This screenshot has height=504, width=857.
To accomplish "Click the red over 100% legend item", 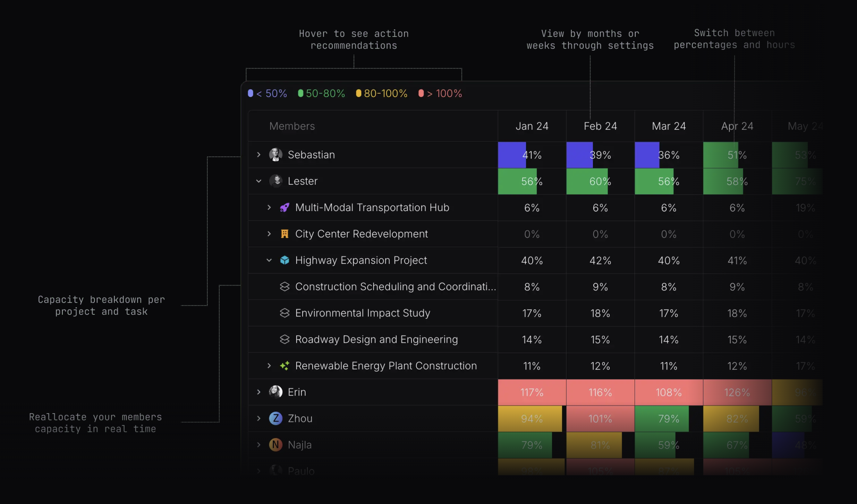I will 440,93.
